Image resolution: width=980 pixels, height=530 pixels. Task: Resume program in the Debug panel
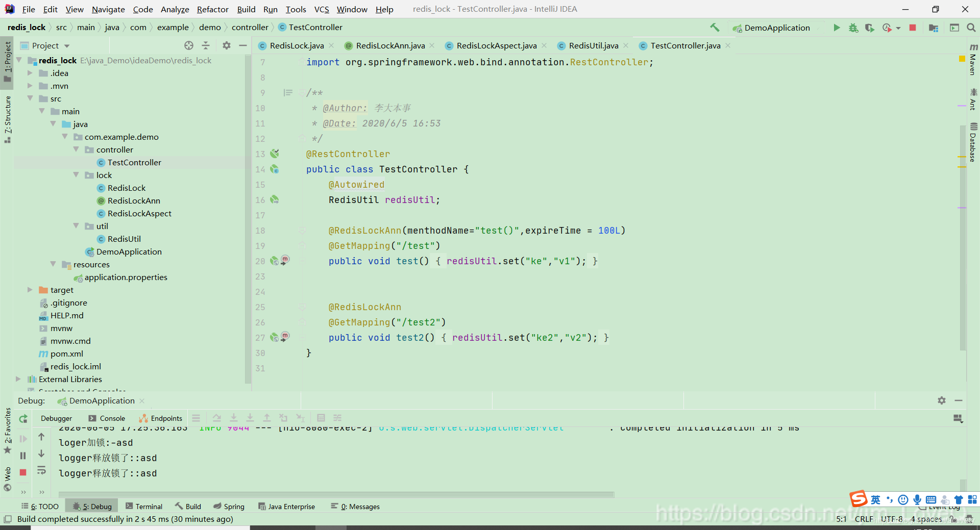pyautogui.click(x=23, y=439)
